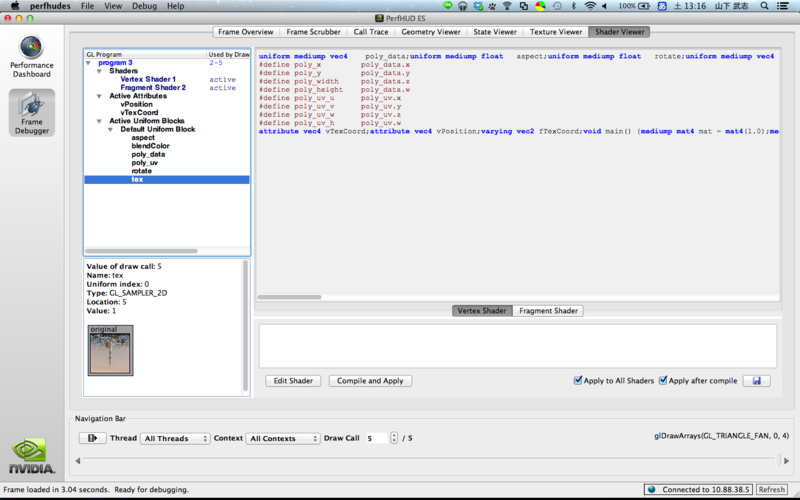Click the Wi-Fi status icon
The image size is (800, 500).
[590, 6]
